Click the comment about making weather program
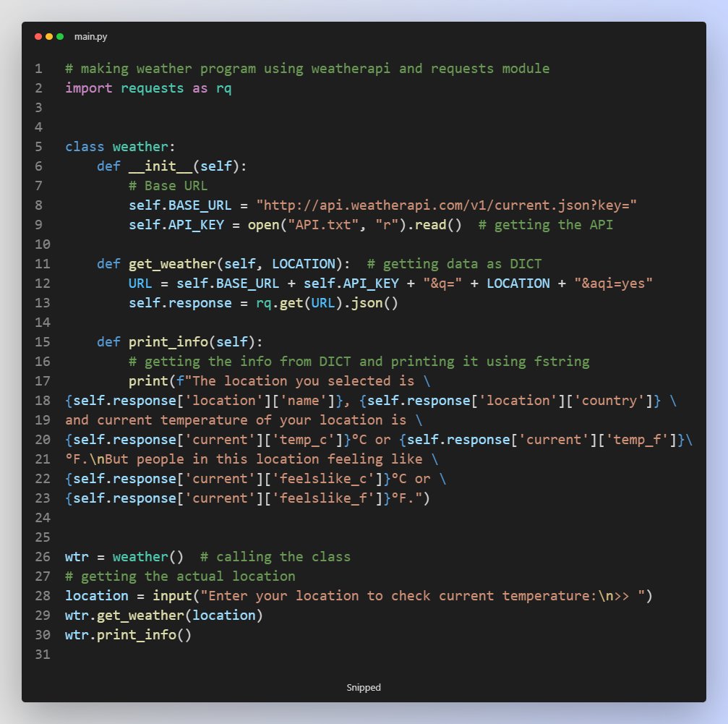The image size is (728, 724). [x=307, y=69]
